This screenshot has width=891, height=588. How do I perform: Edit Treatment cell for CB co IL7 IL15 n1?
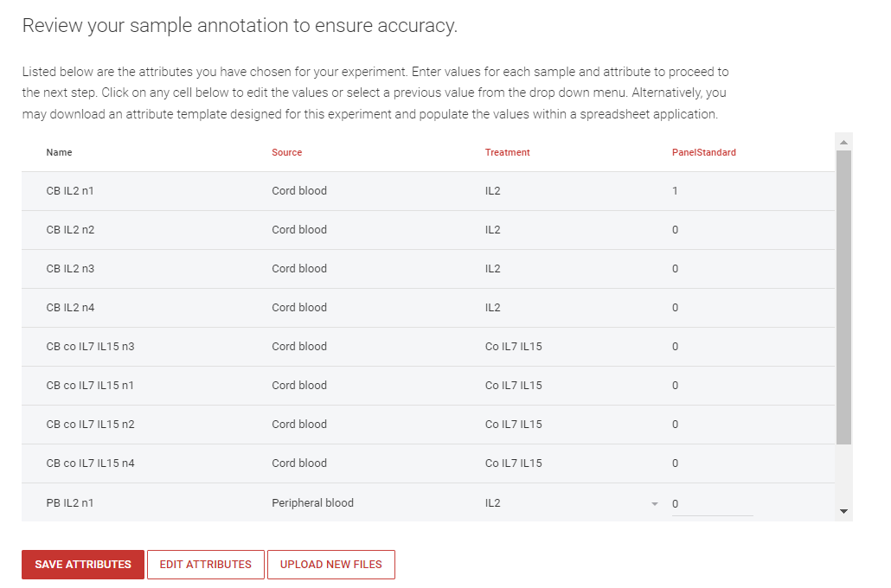pos(514,385)
